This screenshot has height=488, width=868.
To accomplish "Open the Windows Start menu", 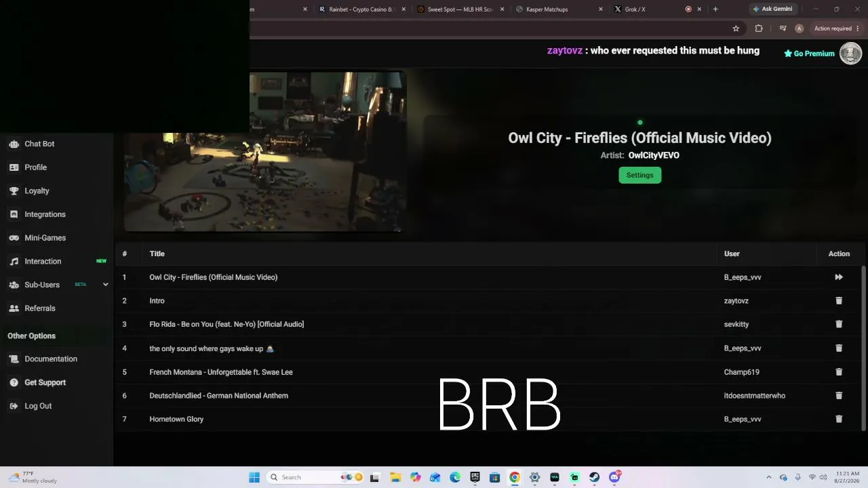I will click(x=254, y=477).
